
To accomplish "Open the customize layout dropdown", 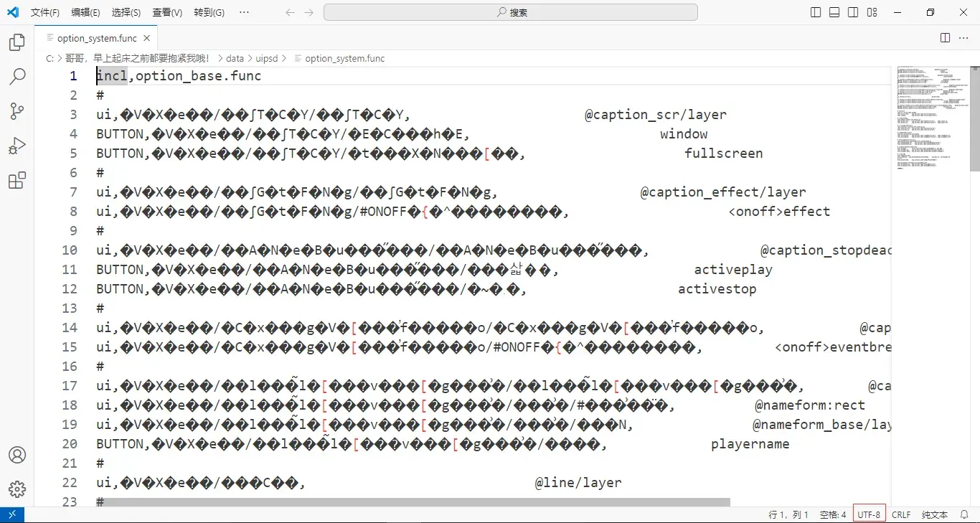I will tap(872, 12).
